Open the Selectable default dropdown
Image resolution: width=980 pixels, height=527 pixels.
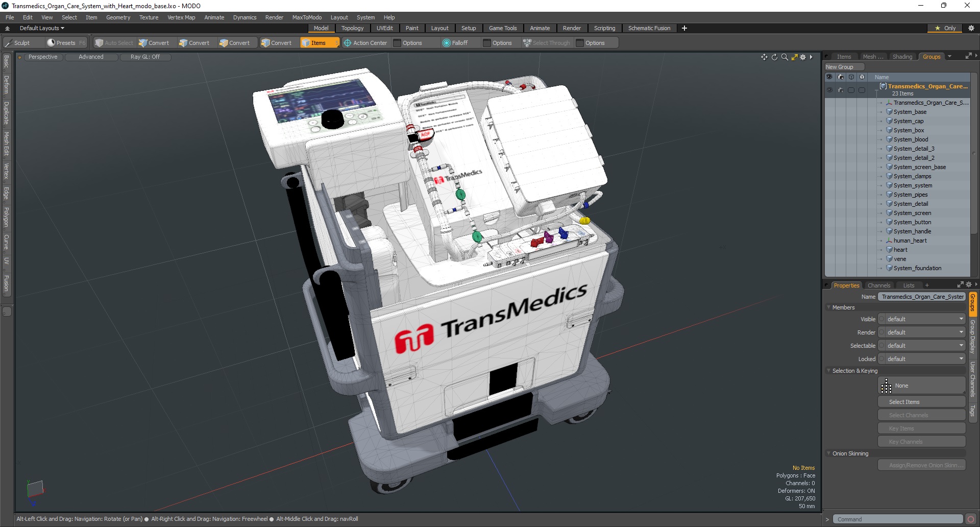pos(925,346)
